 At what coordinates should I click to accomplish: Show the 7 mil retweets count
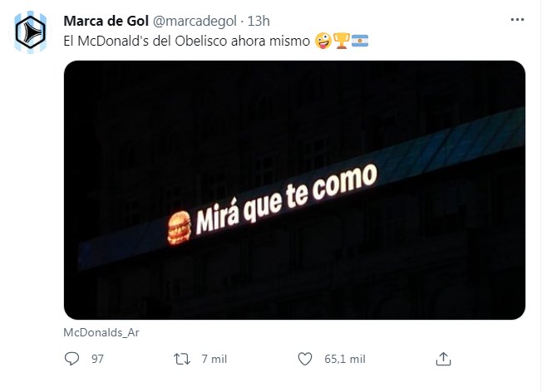point(214,359)
